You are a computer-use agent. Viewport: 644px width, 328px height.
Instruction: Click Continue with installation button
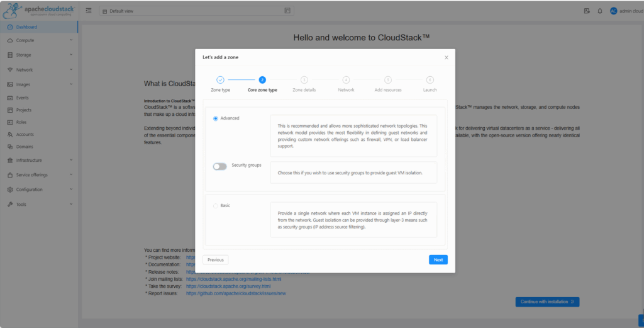pos(548,302)
